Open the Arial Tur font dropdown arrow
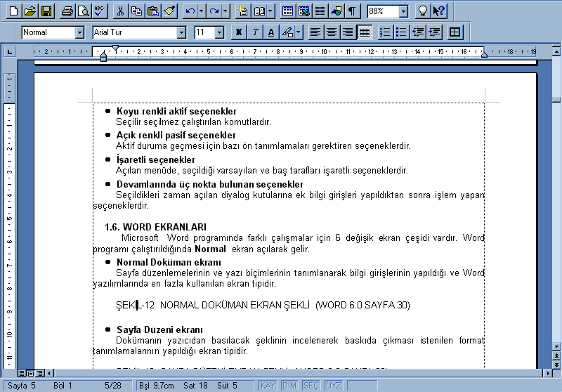562x392 pixels. 182,32
